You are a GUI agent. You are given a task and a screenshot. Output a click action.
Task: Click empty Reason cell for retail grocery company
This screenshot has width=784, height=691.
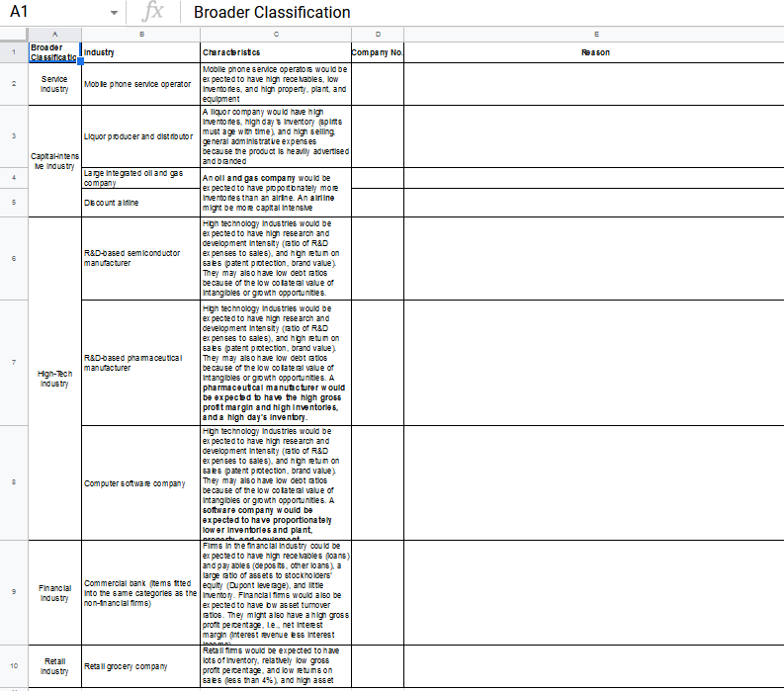point(594,666)
